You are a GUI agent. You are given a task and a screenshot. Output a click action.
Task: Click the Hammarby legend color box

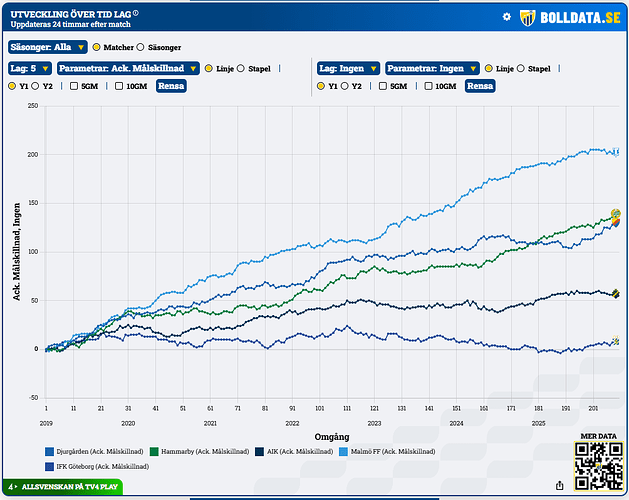click(152, 452)
